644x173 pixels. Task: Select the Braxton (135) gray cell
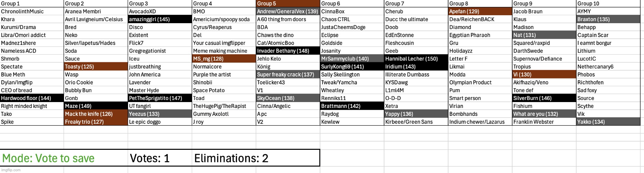click(608, 19)
